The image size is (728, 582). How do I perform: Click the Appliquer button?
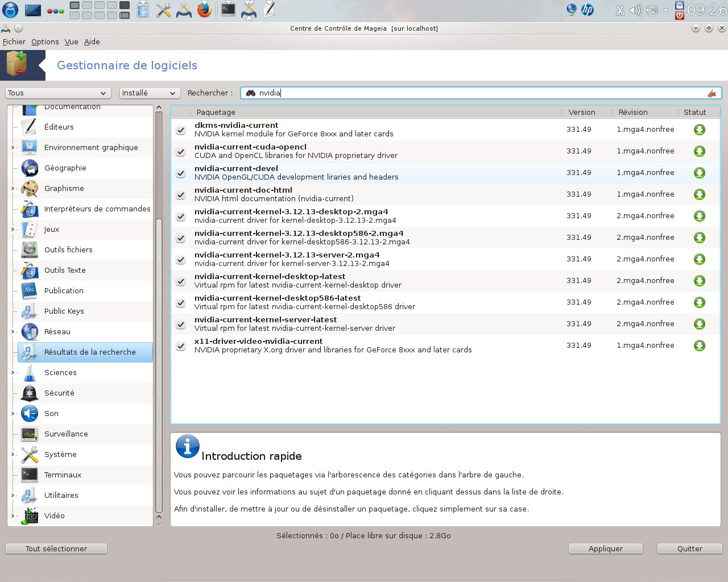606,548
